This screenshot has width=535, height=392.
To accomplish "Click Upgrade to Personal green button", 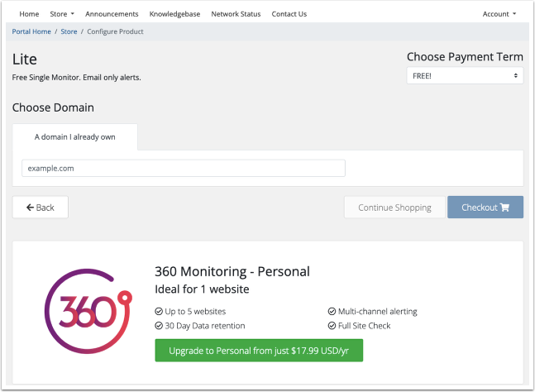I will 259,351.
